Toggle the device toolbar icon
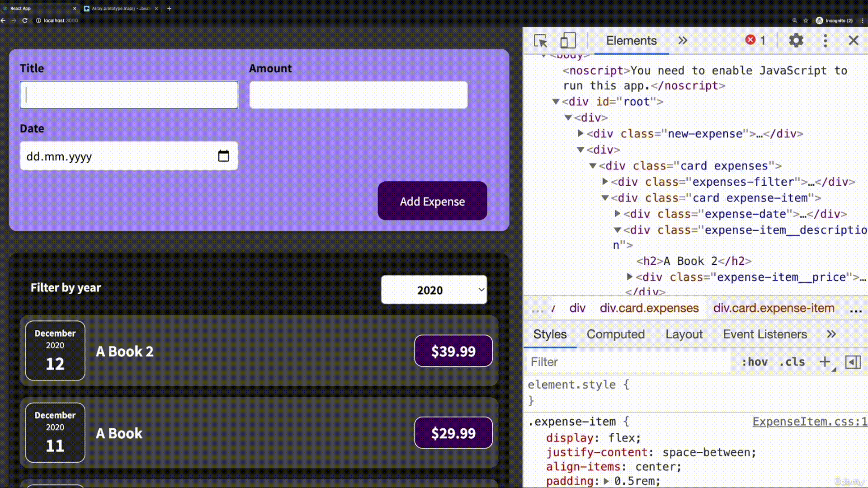This screenshot has height=488, width=868. 568,41
